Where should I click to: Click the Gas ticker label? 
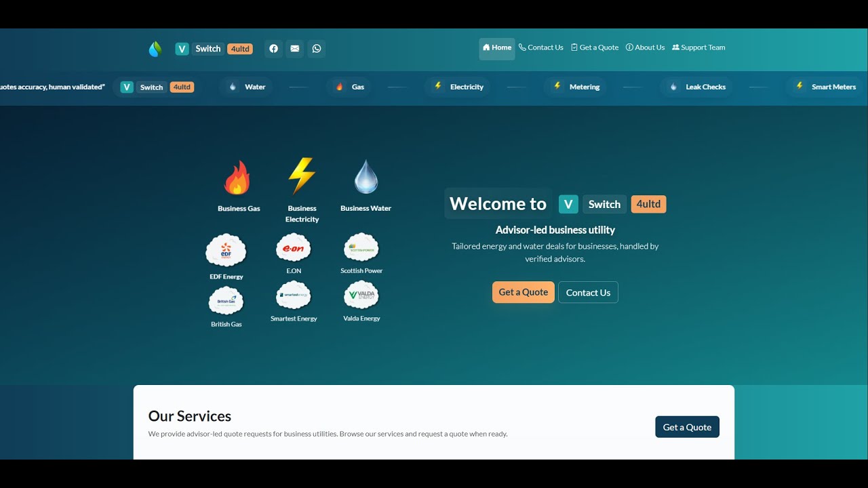point(358,87)
